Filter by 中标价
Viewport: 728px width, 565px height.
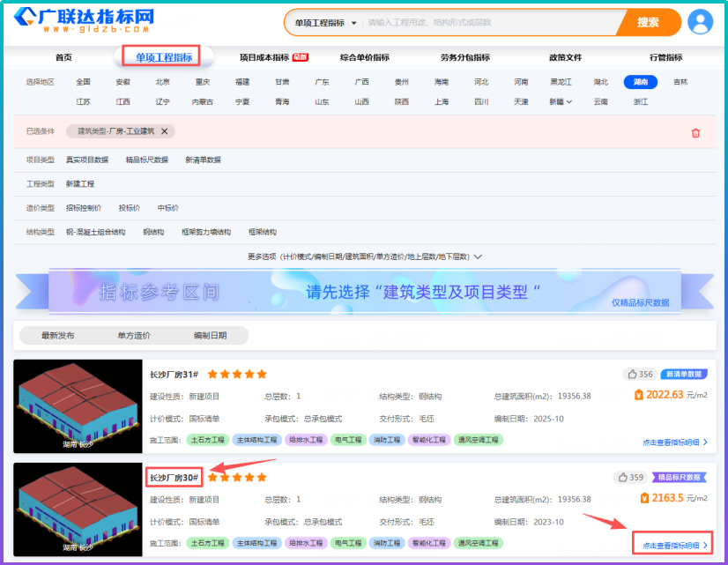(167, 208)
